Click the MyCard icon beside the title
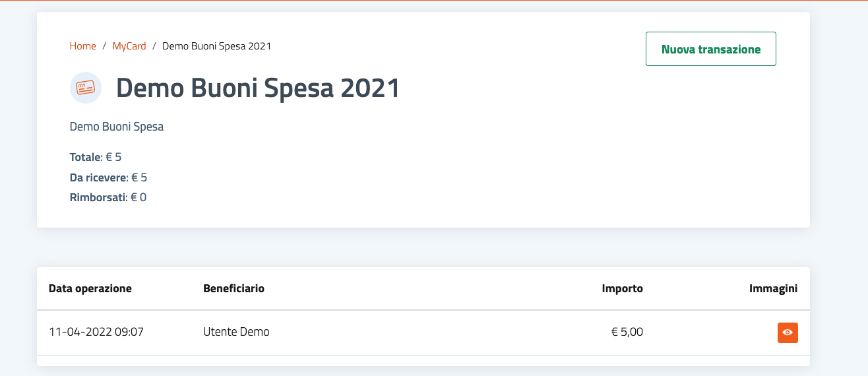 tap(85, 88)
